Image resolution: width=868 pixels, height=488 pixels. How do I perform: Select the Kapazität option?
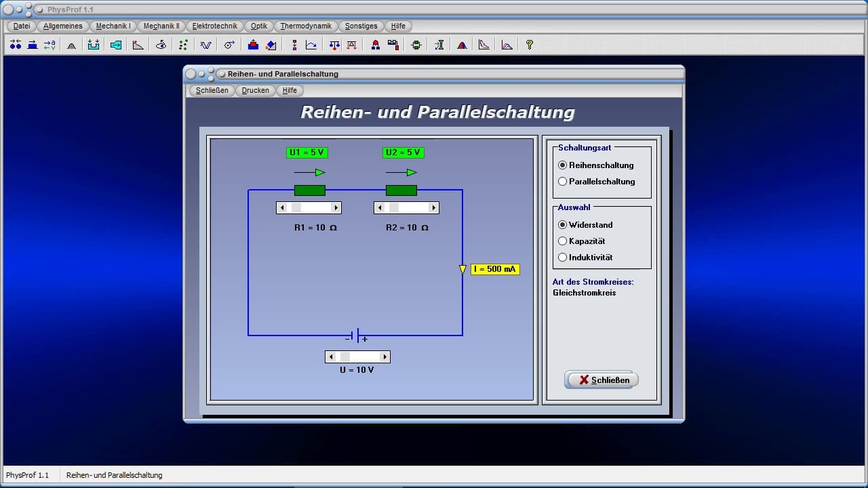coord(562,241)
